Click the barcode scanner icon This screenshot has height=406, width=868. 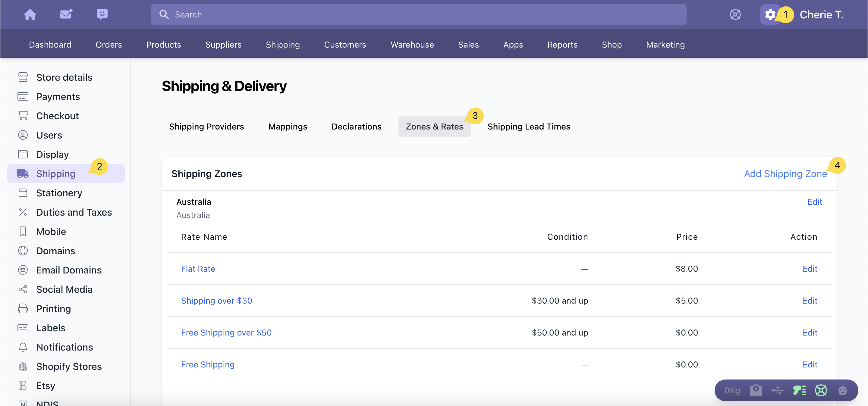point(799,390)
